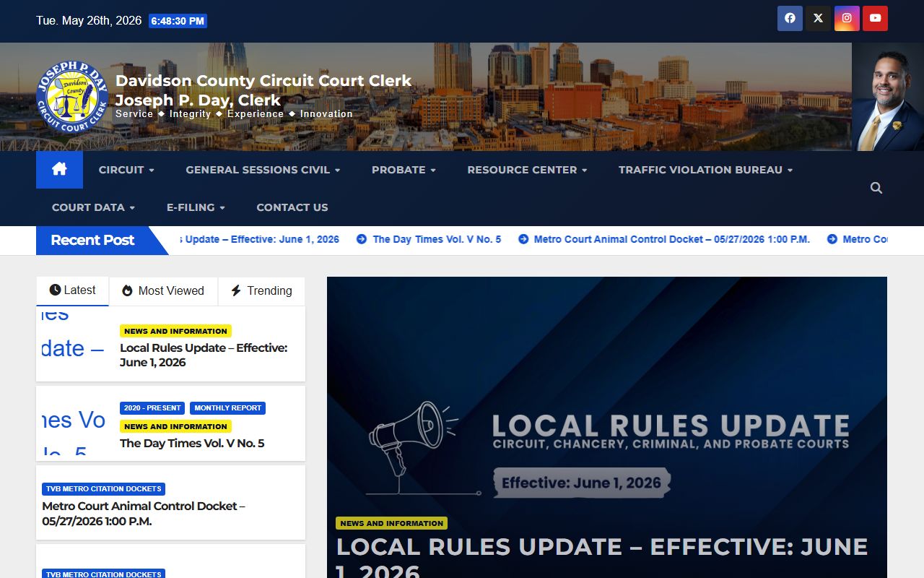
Task: Click News and Information tag on Day Times post
Action: [x=175, y=426]
